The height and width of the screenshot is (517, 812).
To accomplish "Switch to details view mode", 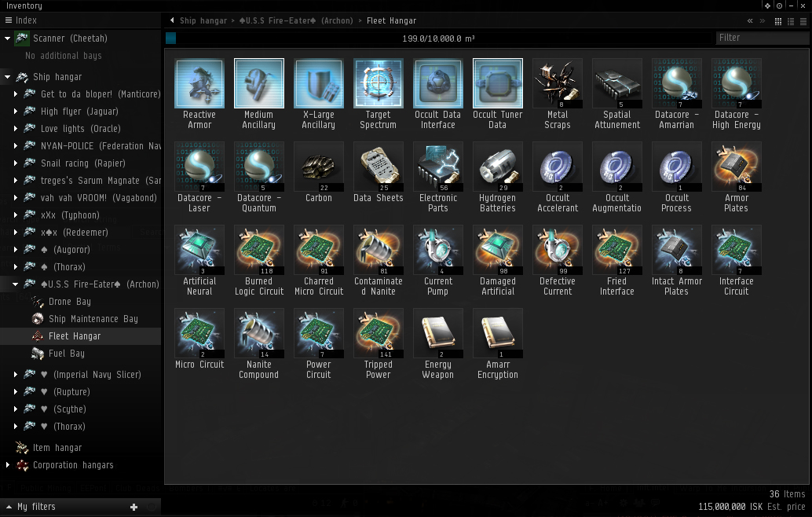I will click(791, 21).
